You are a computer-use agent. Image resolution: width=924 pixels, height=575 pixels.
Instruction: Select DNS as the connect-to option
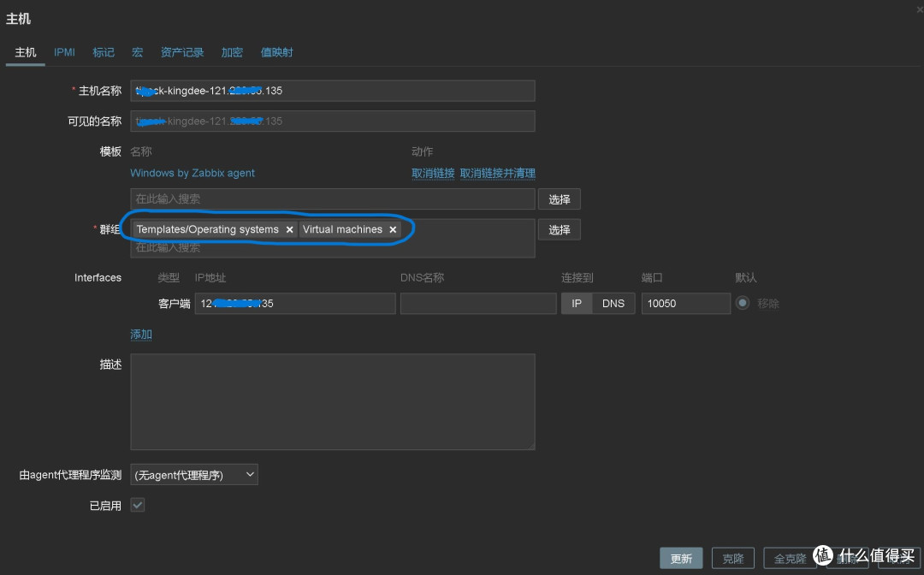(613, 304)
